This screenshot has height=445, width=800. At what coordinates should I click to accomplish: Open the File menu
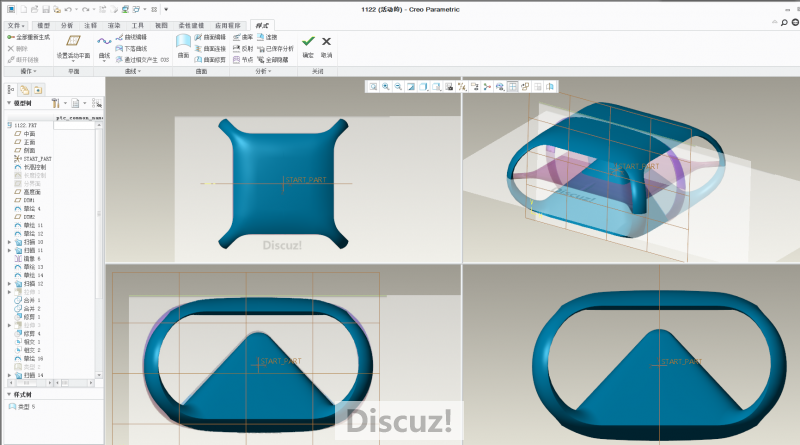click(14, 24)
